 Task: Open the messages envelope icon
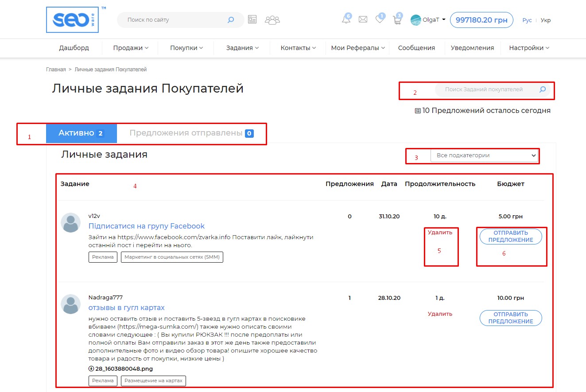pyautogui.click(x=363, y=19)
